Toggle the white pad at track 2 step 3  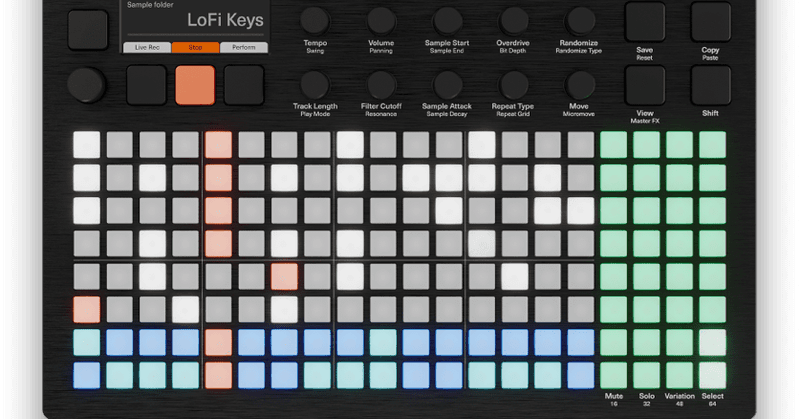(153, 178)
